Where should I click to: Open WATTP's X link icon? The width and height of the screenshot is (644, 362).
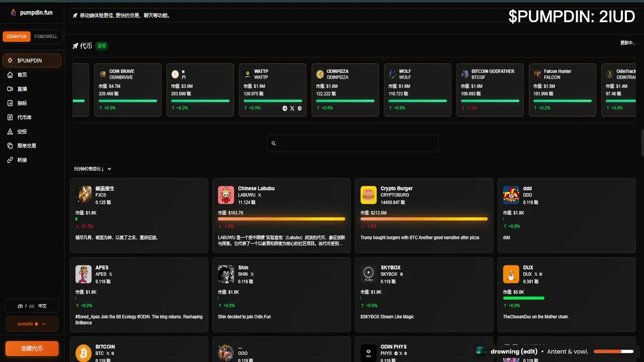[292, 108]
